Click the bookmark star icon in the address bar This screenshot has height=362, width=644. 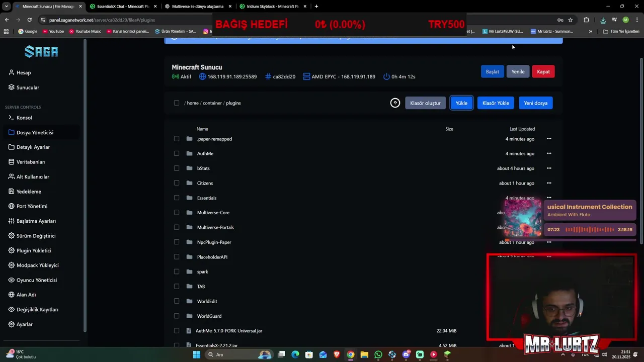pyautogui.click(x=571, y=20)
